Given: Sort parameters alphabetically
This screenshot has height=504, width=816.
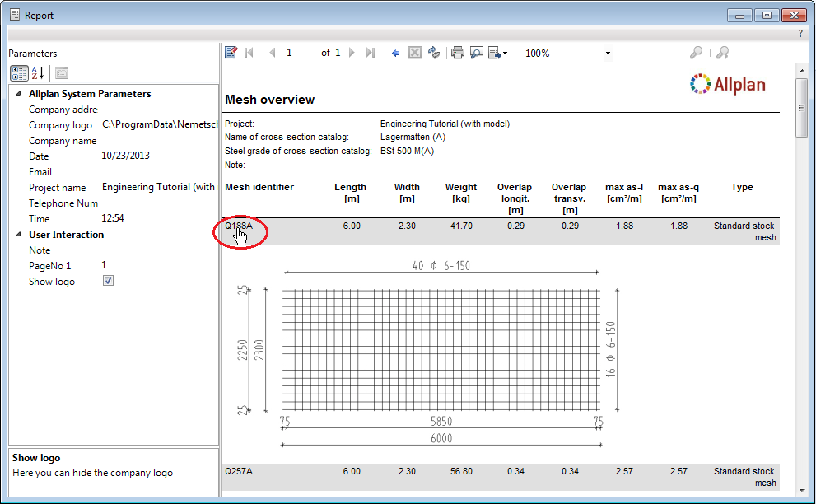Looking at the screenshot, I should (38, 73).
